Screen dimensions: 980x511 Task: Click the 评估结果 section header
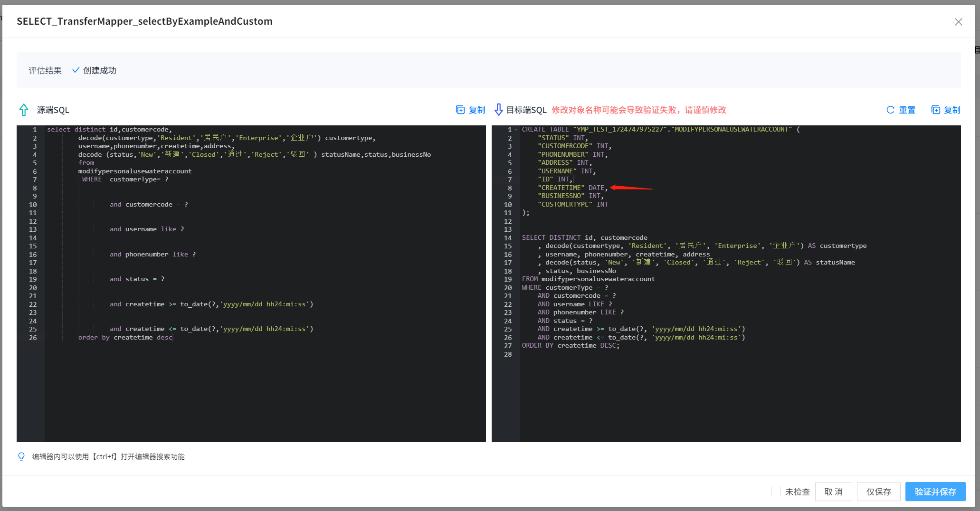click(x=45, y=70)
